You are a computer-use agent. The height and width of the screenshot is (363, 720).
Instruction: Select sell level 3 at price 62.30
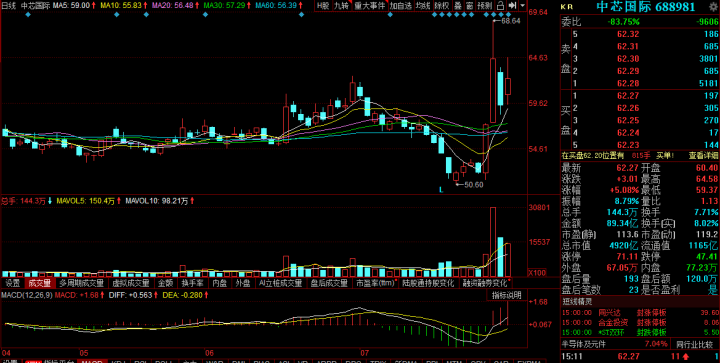(x=646, y=59)
